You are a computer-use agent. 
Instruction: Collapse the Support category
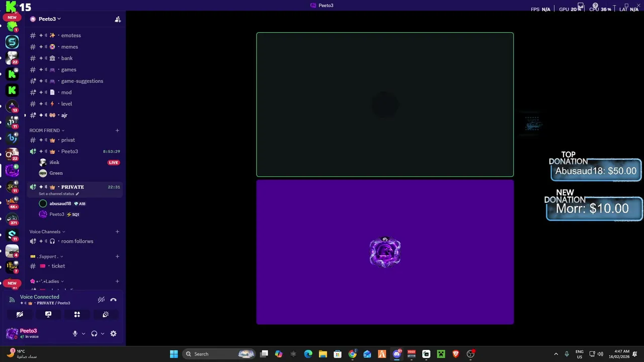tap(47, 256)
